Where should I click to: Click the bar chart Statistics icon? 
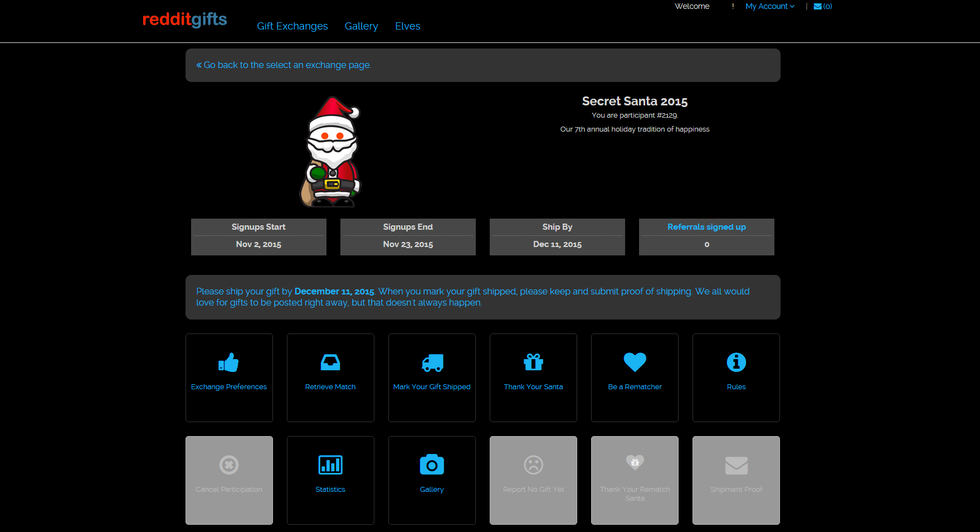coord(330,465)
